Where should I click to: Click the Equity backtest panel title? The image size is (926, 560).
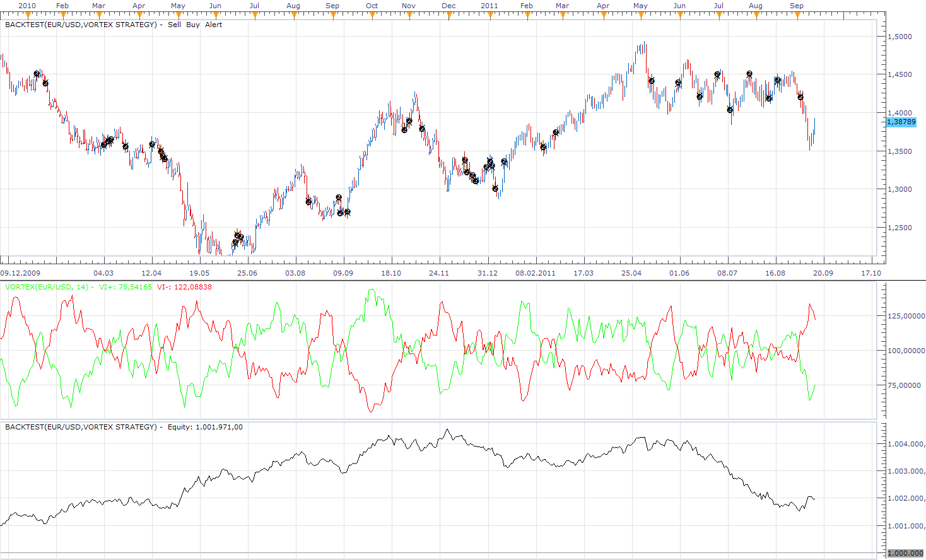point(124,427)
